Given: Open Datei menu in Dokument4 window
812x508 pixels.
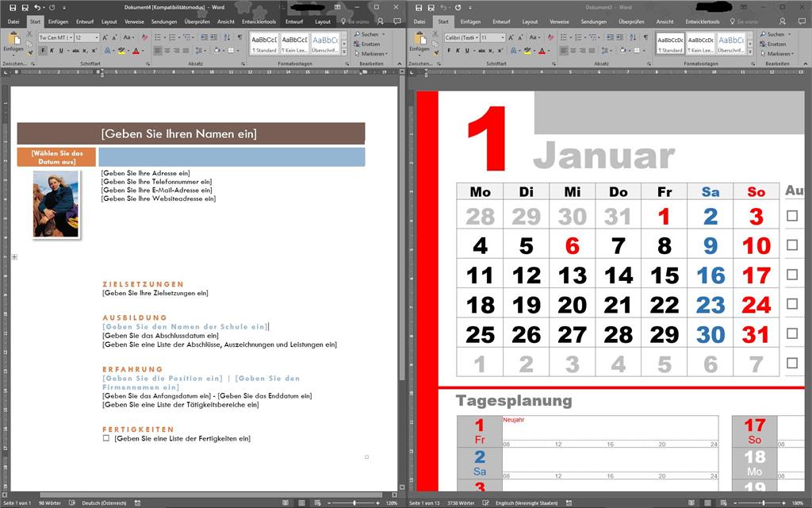Looking at the screenshot, I should (13, 21).
